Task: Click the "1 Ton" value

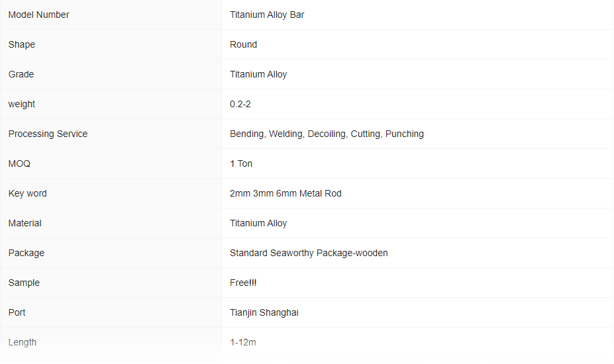Action: coord(241,163)
